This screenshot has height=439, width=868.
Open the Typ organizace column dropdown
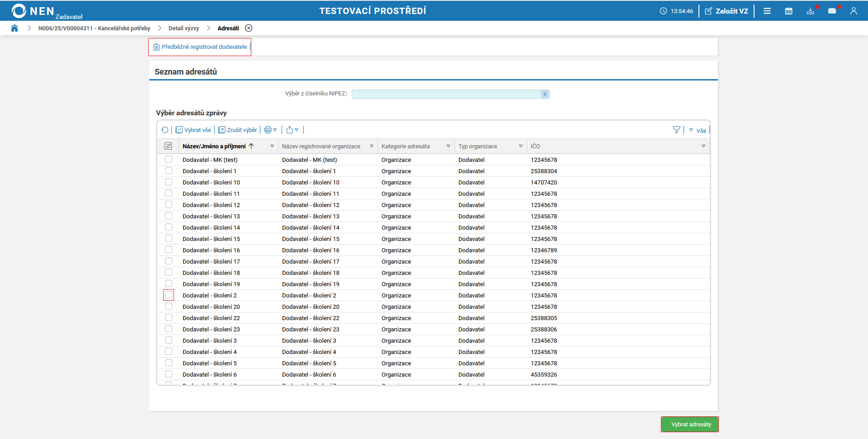(x=520, y=146)
